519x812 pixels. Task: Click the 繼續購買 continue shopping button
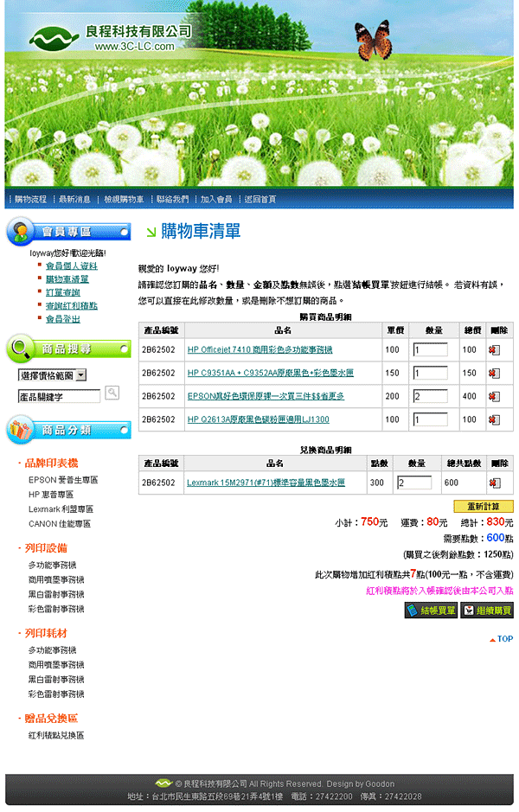pos(487,611)
